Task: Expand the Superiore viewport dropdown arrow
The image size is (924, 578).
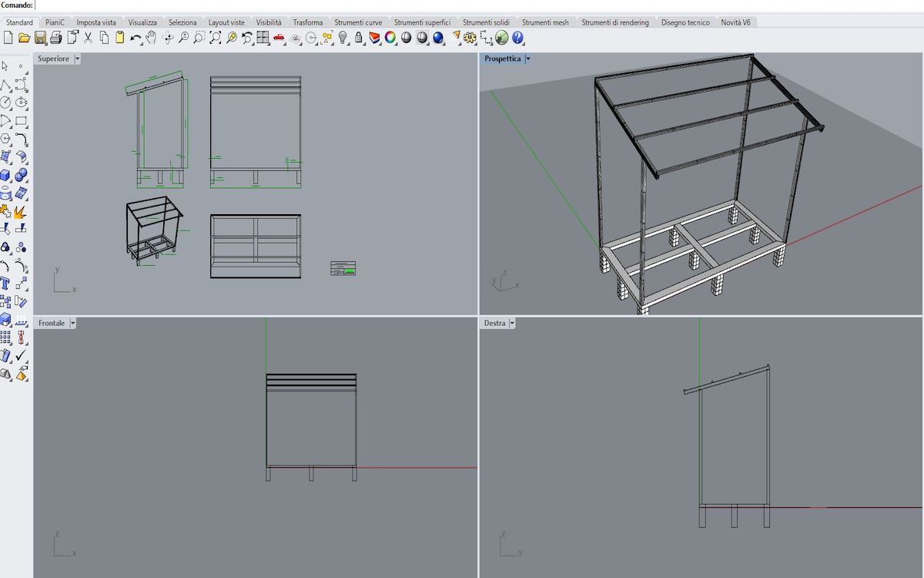Action: pyautogui.click(x=77, y=59)
